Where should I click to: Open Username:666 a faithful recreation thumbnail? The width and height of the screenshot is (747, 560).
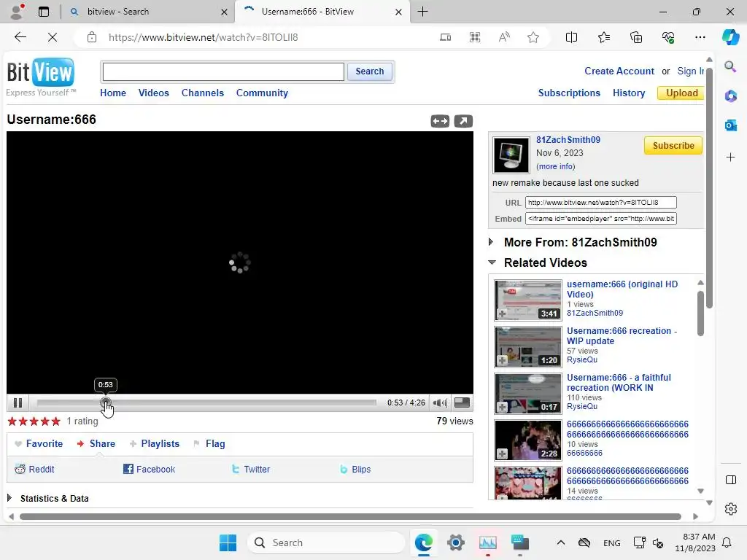pos(528,393)
